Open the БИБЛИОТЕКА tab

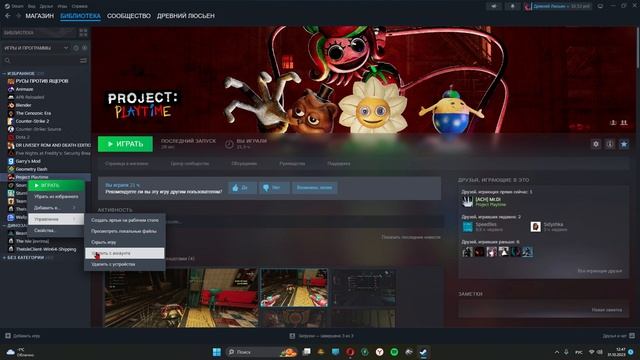pos(80,16)
